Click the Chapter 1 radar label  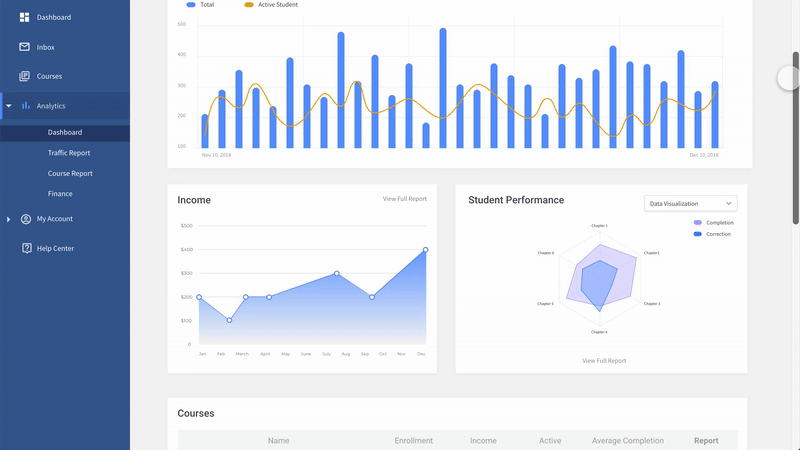click(599, 226)
